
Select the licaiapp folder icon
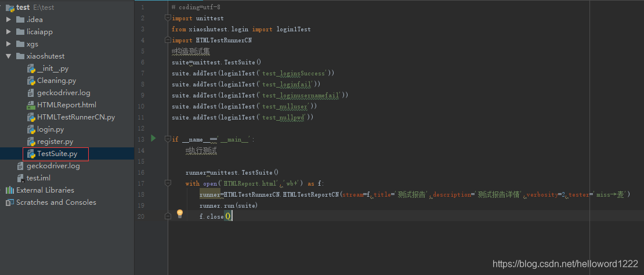tap(20, 31)
